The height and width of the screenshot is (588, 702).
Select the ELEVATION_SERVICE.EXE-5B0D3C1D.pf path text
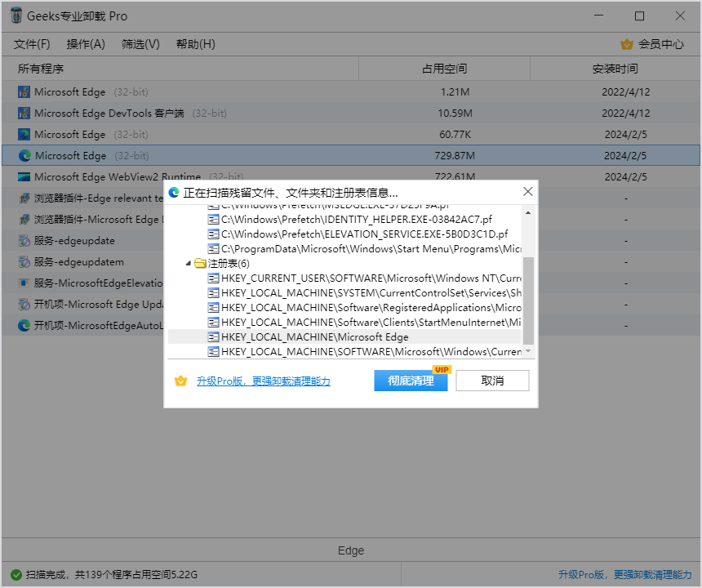364,234
